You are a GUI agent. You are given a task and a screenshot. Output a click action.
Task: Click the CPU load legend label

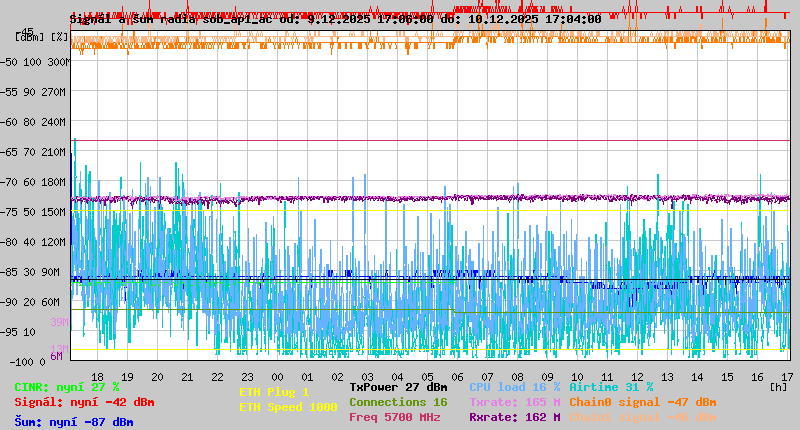click(514, 387)
